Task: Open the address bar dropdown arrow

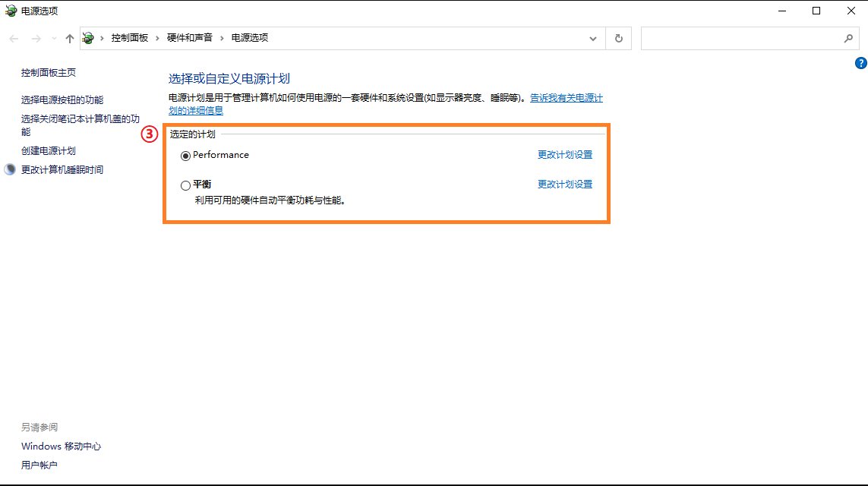Action: click(593, 37)
